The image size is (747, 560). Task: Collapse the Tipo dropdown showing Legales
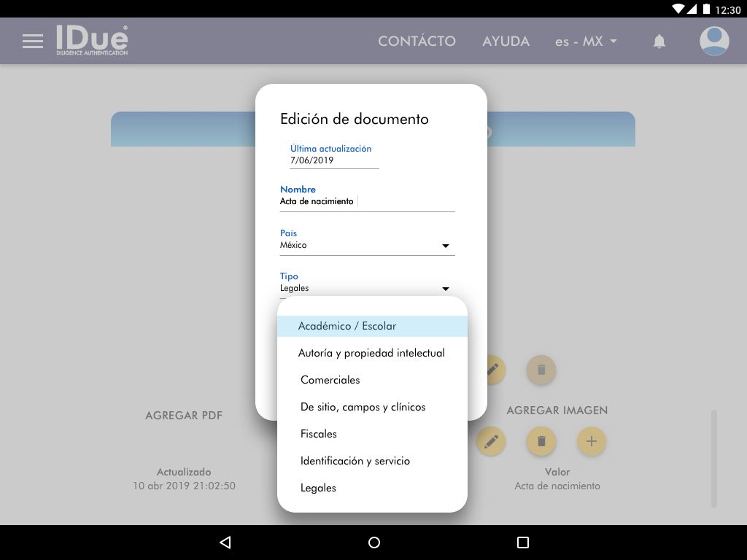pos(367,289)
